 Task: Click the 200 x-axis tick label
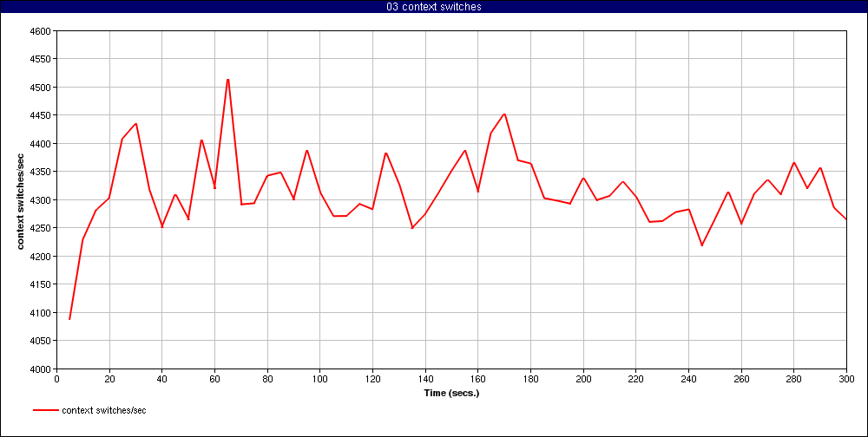pos(583,379)
